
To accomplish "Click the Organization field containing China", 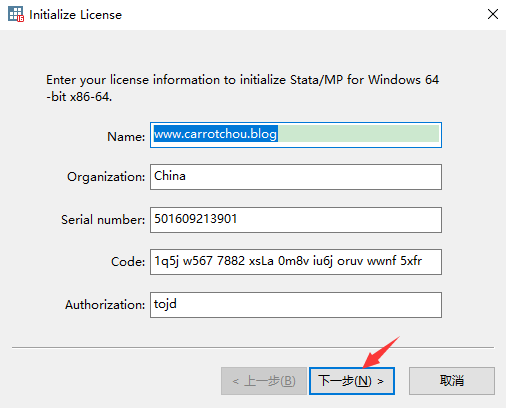I will click(x=296, y=177).
